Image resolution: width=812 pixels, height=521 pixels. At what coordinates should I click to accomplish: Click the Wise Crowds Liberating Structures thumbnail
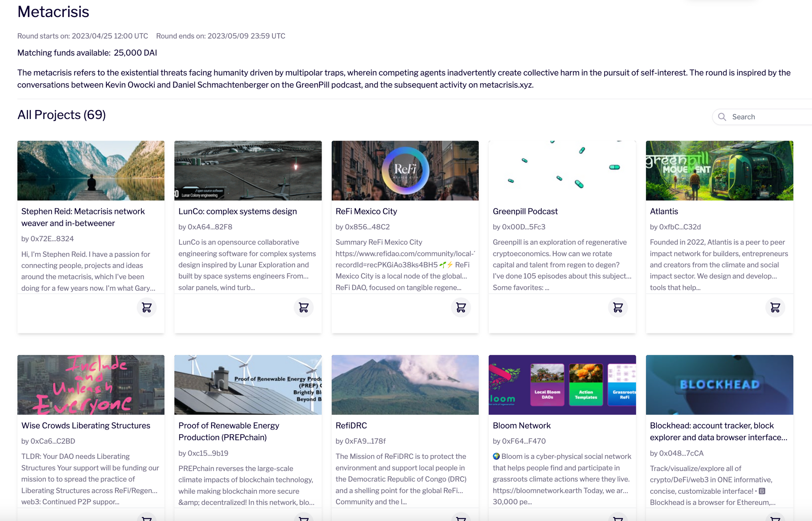pyautogui.click(x=91, y=385)
